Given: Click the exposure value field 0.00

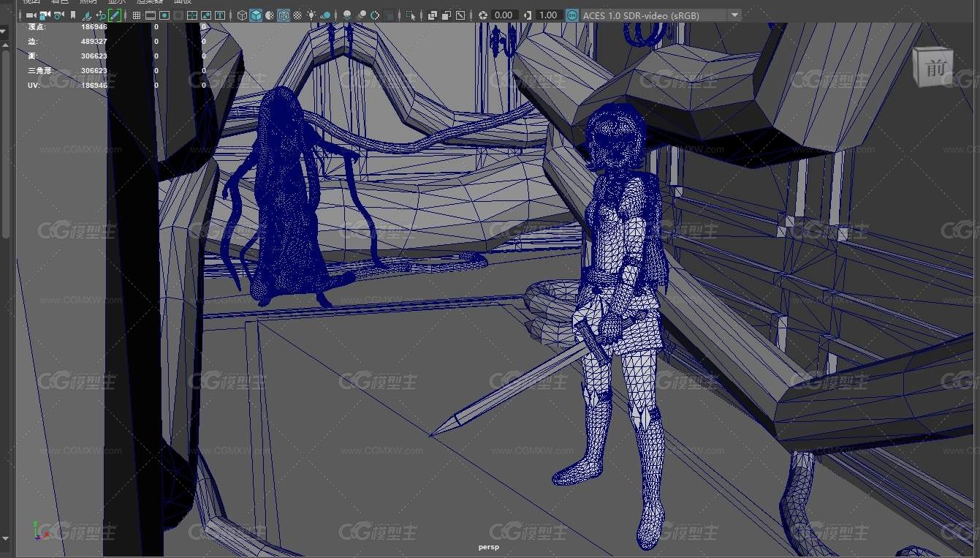Looking at the screenshot, I should [x=504, y=15].
